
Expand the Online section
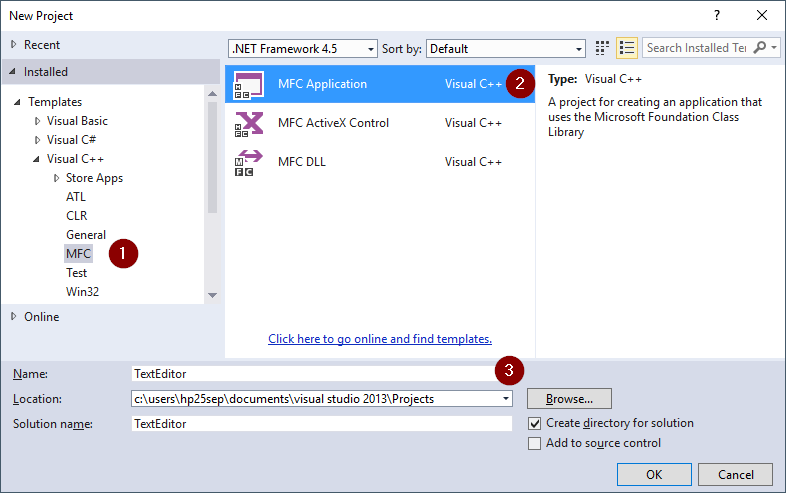[x=14, y=316]
